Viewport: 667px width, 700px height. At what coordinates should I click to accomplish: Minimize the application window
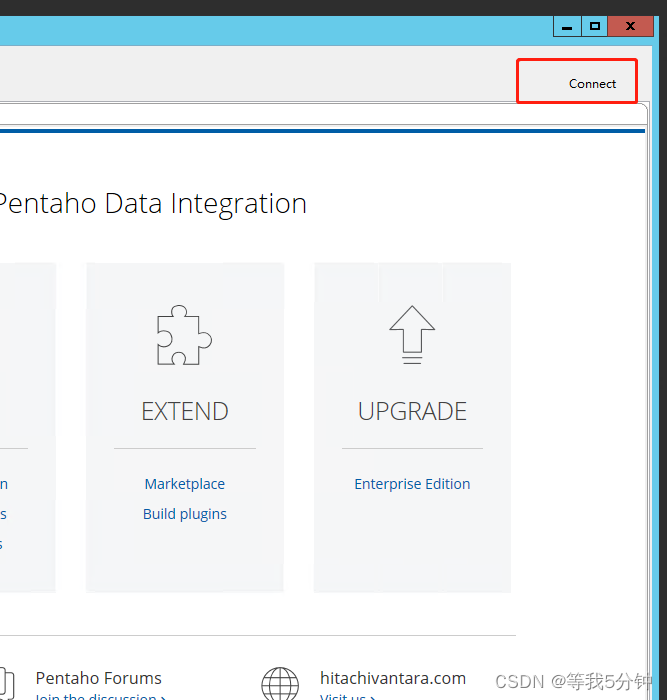click(x=567, y=26)
